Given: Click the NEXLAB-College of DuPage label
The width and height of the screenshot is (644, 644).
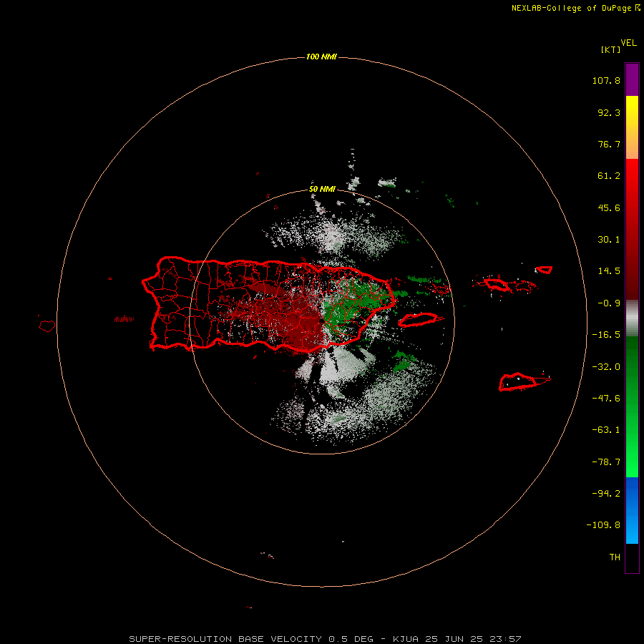Looking at the screenshot, I should 575,8.
